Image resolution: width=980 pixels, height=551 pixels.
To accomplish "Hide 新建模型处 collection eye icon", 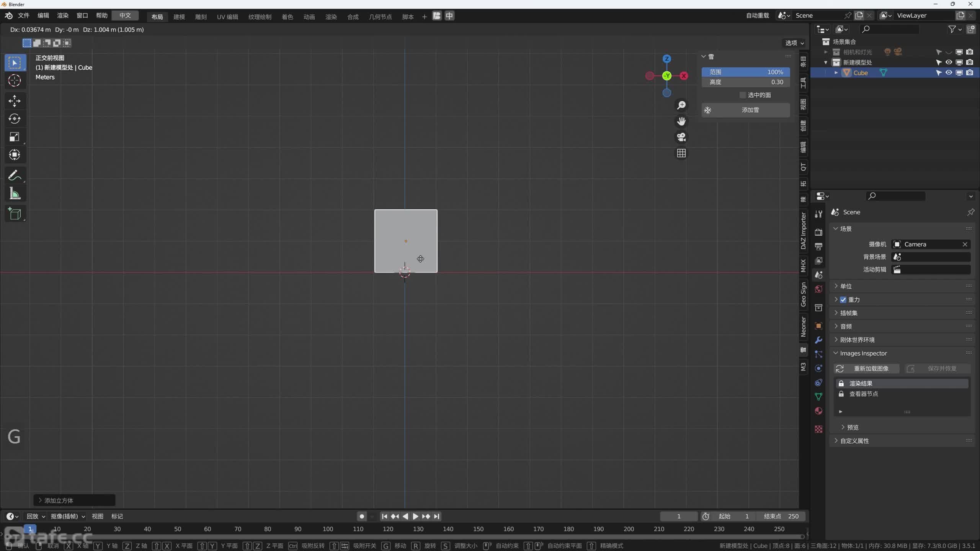I will pos(949,62).
